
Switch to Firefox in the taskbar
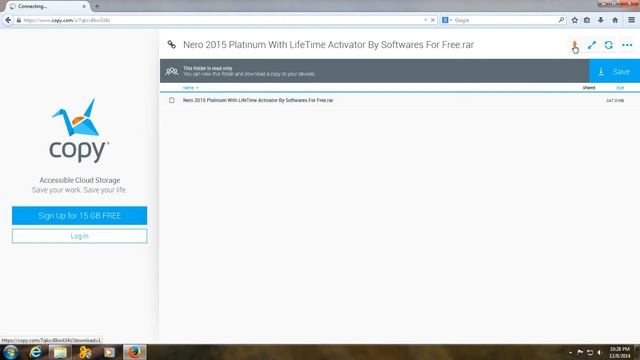point(134,352)
